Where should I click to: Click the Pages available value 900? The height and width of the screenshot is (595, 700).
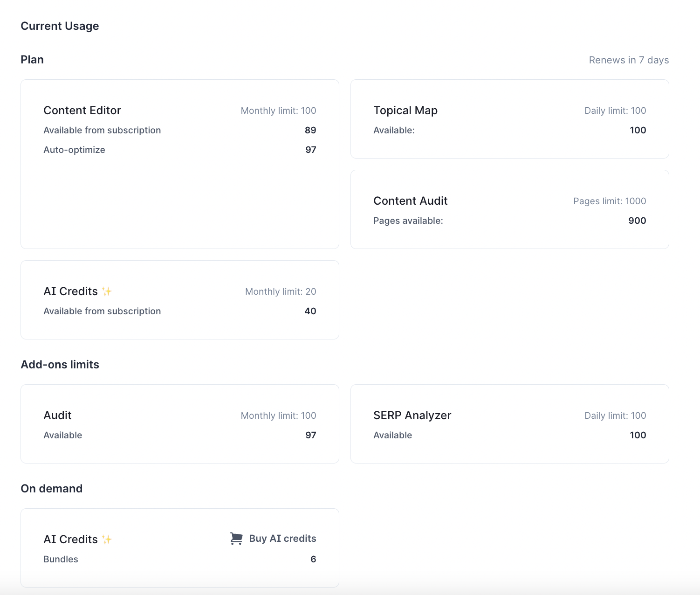click(637, 221)
